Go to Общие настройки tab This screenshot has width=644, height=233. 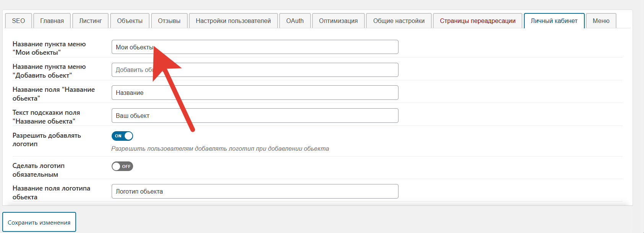[x=398, y=21]
